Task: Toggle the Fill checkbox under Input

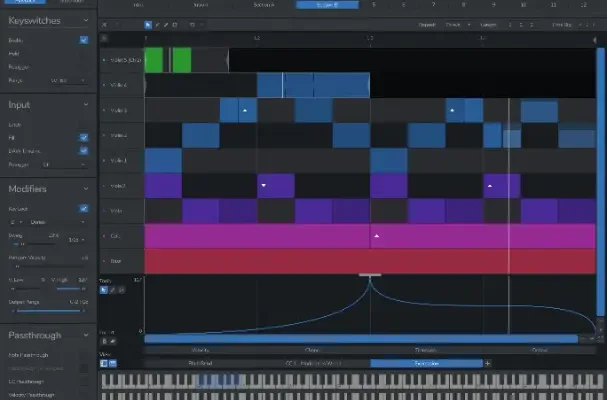Action: 84,137
